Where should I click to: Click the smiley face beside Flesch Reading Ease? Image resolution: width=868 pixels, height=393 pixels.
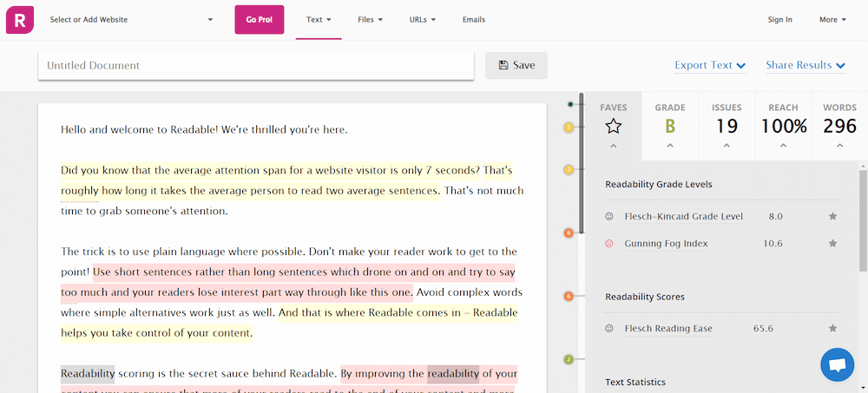tap(609, 329)
